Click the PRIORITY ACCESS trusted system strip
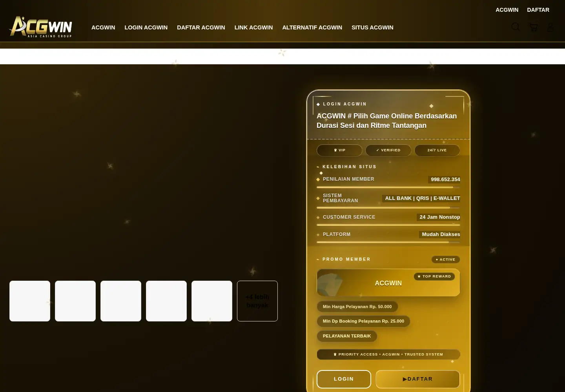Screen dimensions: 565x392 388,354
